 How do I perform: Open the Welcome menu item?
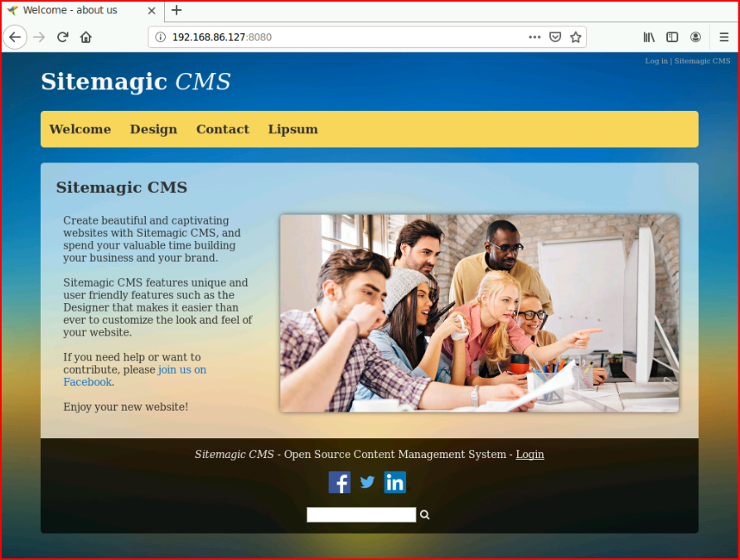[x=80, y=129]
